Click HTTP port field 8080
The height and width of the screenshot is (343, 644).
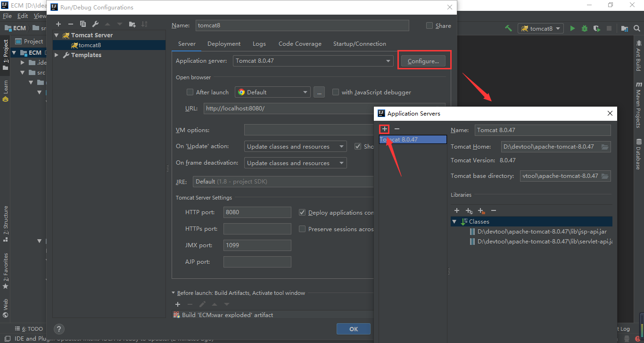pyautogui.click(x=257, y=212)
